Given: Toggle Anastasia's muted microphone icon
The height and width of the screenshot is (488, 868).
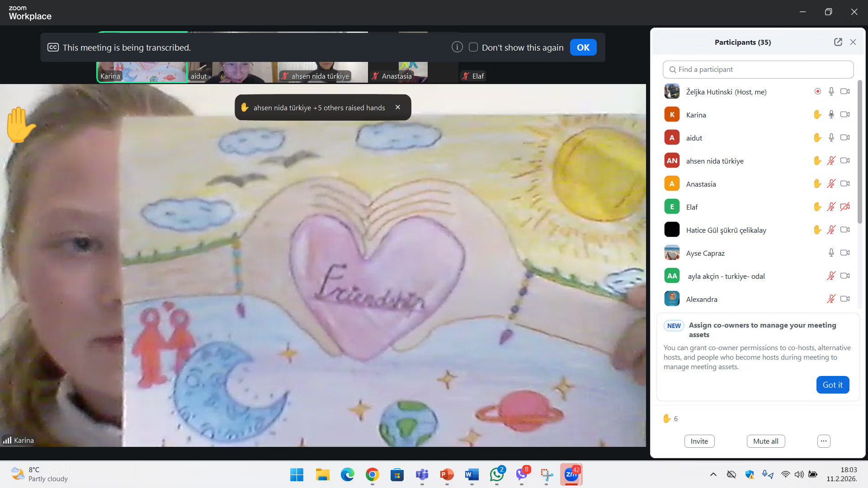Looking at the screenshot, I should click(x=831, y=184).
